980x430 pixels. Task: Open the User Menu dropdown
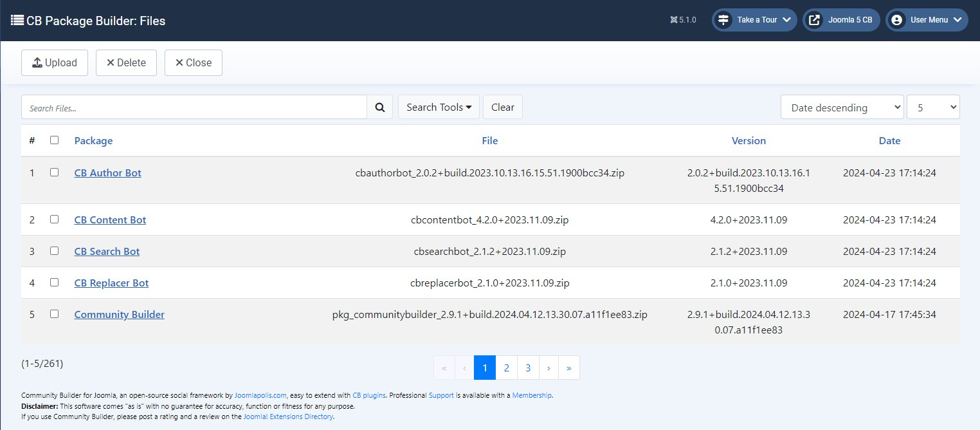927,20
